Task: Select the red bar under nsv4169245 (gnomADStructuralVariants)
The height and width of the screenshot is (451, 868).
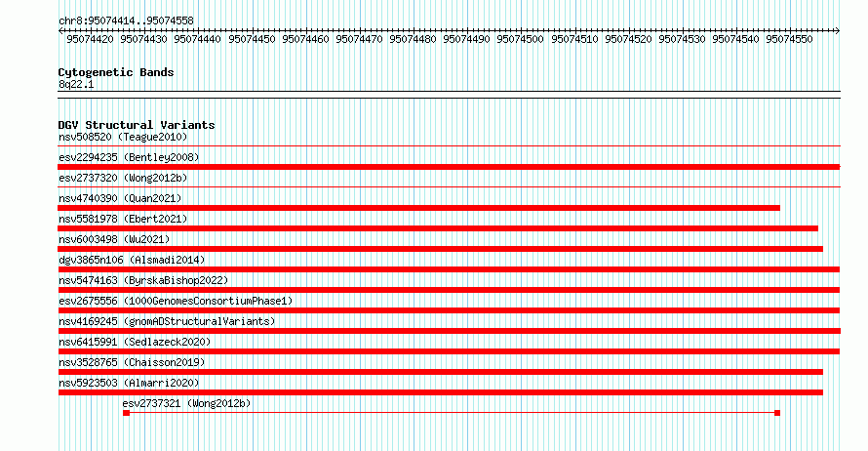Action: pos(449,331)
